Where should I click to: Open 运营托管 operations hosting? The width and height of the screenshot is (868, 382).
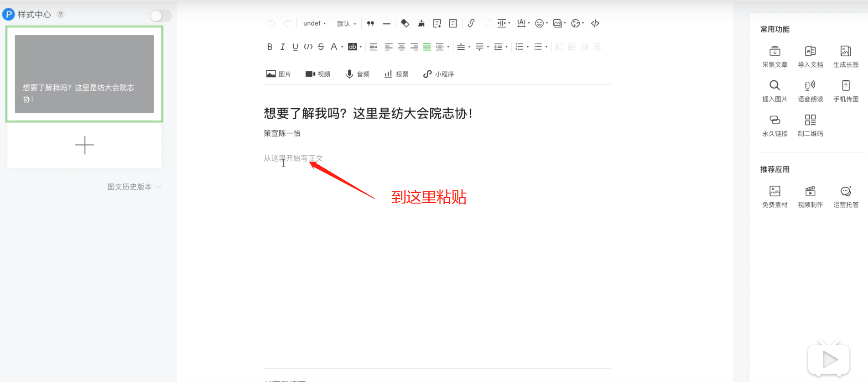pos(846,197)
